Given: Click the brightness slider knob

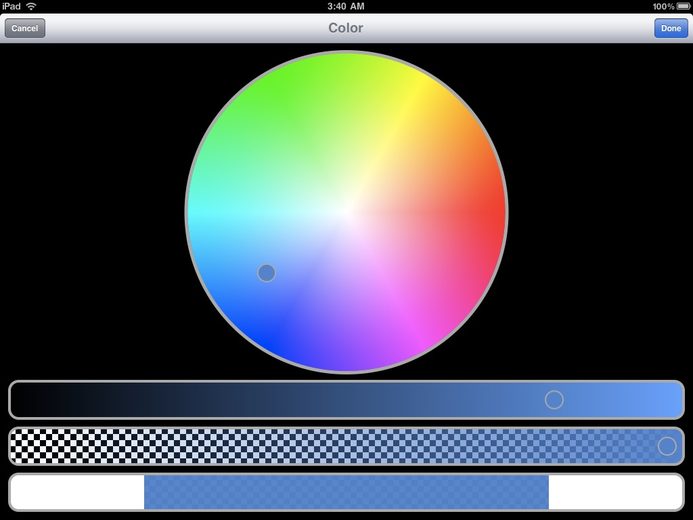Looking at the screenshot, I should point(554,400).
